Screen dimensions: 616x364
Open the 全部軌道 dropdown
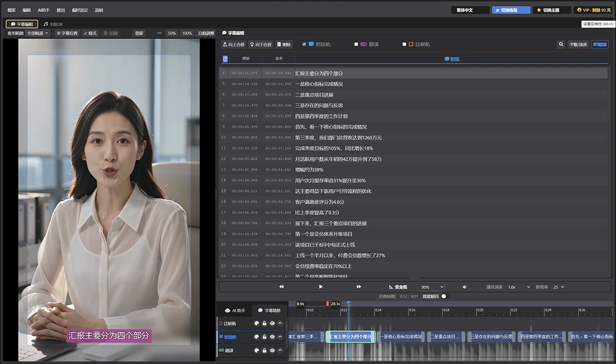pos(37,33)
